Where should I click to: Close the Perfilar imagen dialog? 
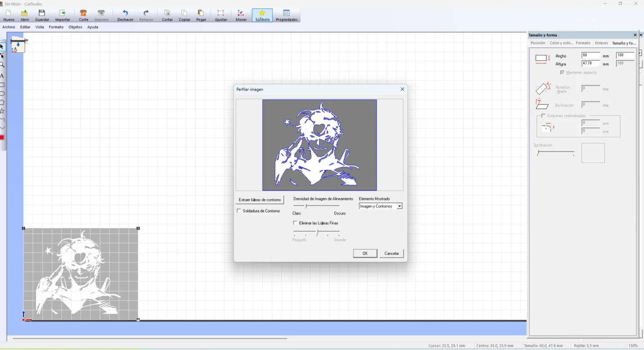402,89
